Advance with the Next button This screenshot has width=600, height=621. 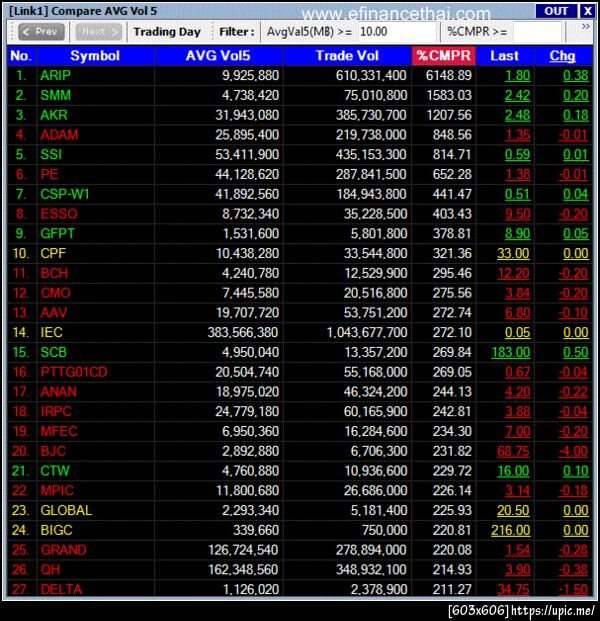(x=99, y=32)
